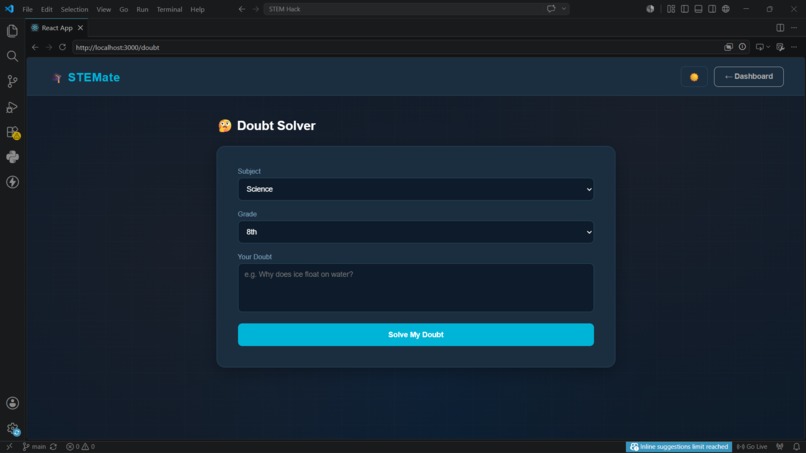This screenshot has width=806, height=453.
Task: Open errors and warnings in status bar
Action: 80,447
